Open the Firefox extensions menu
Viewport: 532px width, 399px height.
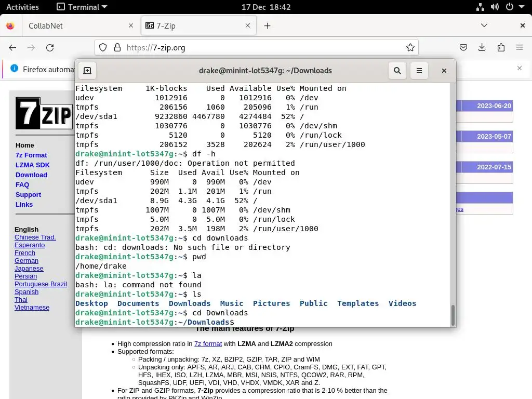tap(501, 47)
